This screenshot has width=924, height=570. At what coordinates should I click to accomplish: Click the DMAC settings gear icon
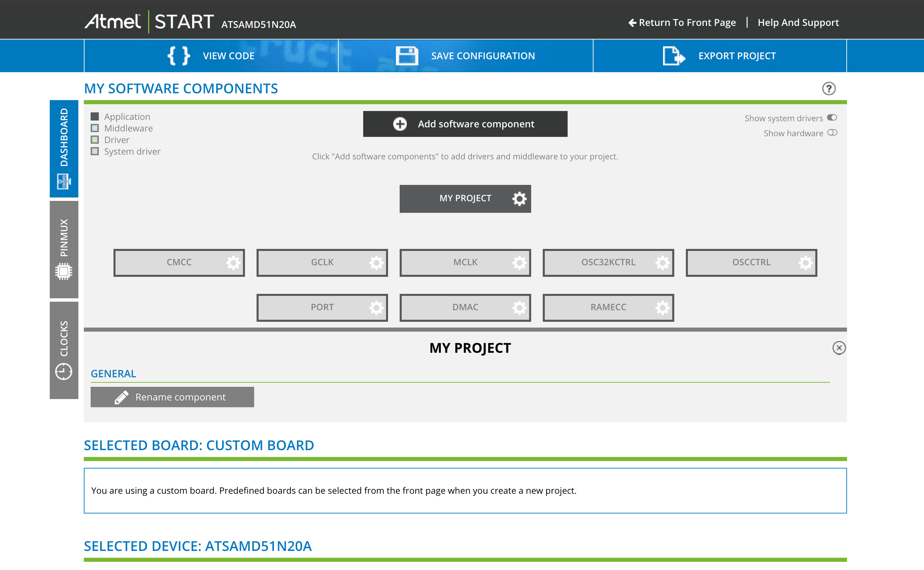(520, 307)
